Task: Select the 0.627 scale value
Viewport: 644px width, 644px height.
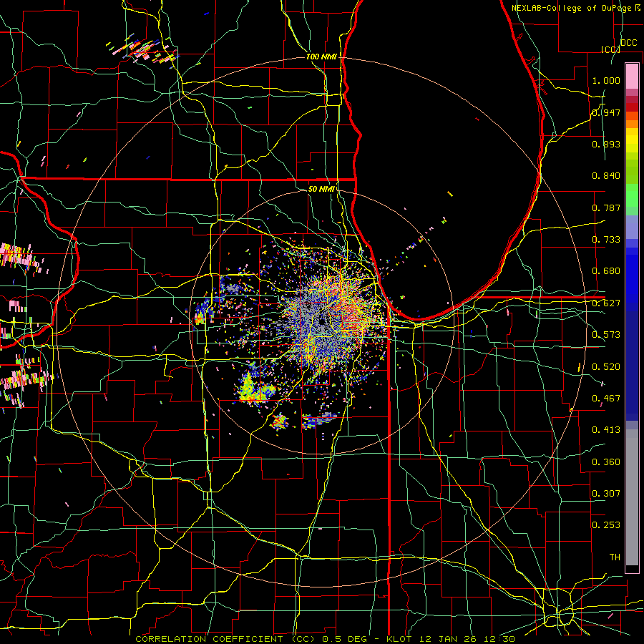Action: click(606, 303)
